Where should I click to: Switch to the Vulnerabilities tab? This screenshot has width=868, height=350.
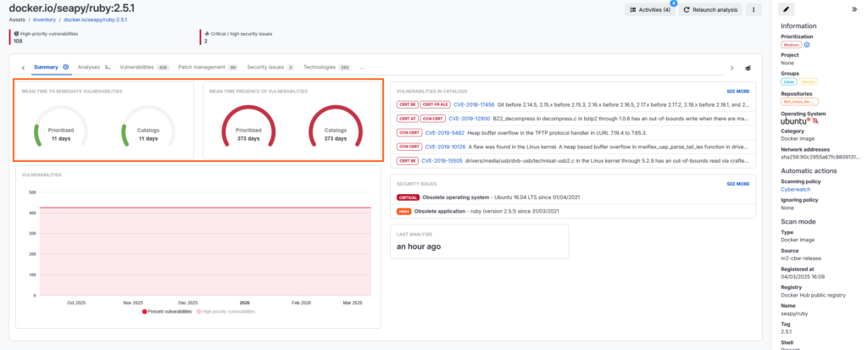136,66
